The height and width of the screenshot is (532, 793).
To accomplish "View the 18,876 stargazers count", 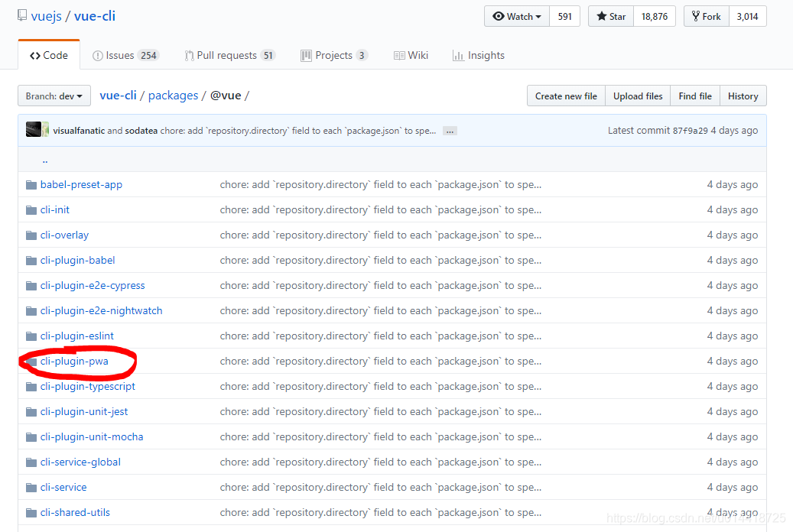I will click(x=655, y=16).
